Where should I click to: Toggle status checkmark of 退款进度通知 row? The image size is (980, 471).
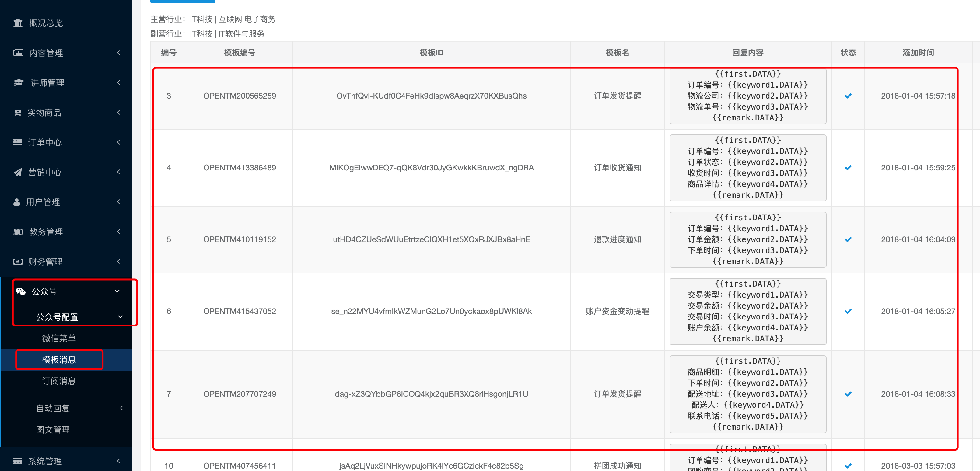(x=848, y=240)
